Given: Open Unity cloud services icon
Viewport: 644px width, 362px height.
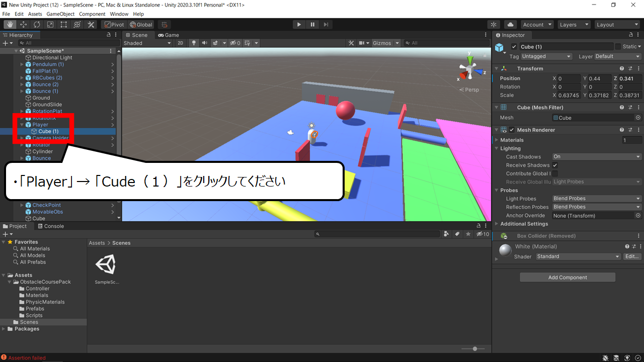Looking at the screenshot, I should (511, 25).
